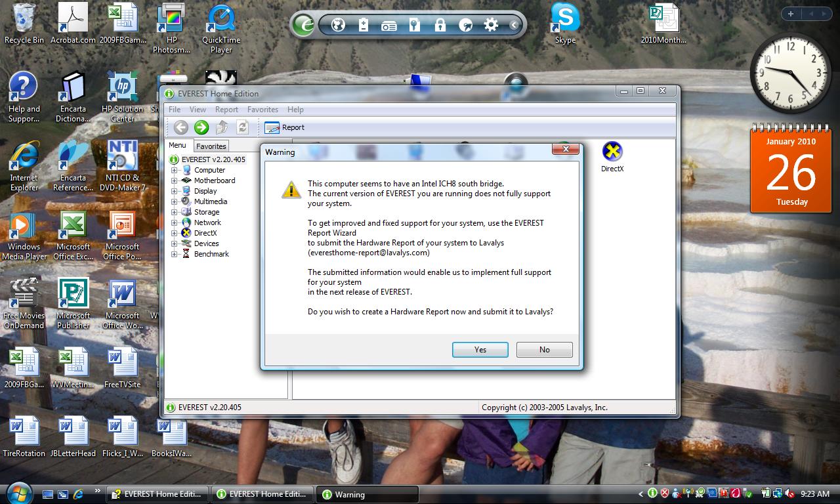Screen dimensions: 840x504
Task: Select the Computer icon in the tree
Action: click(x=186, y=170)
